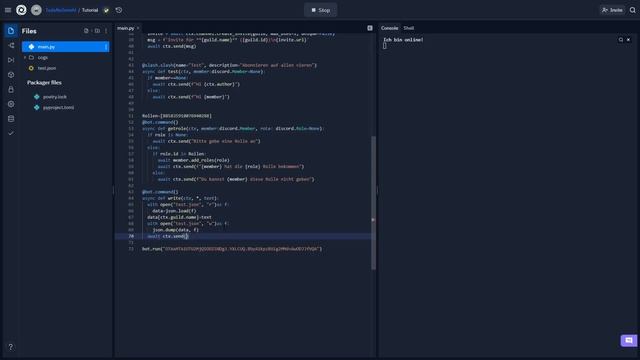Open the Settings gear sidebar icon
The height and width of the screenshot is (360, 640).
(x=11, y=104)
